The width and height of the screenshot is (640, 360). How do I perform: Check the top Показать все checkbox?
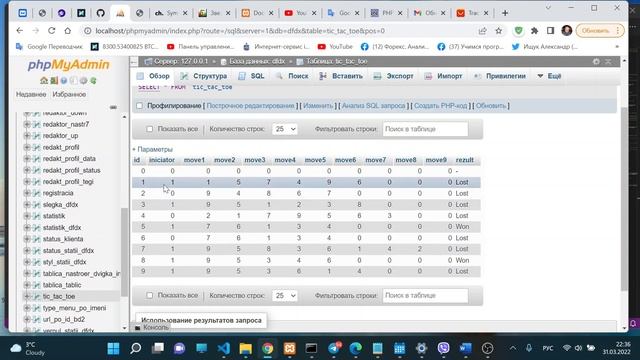[x=149, y=129]
